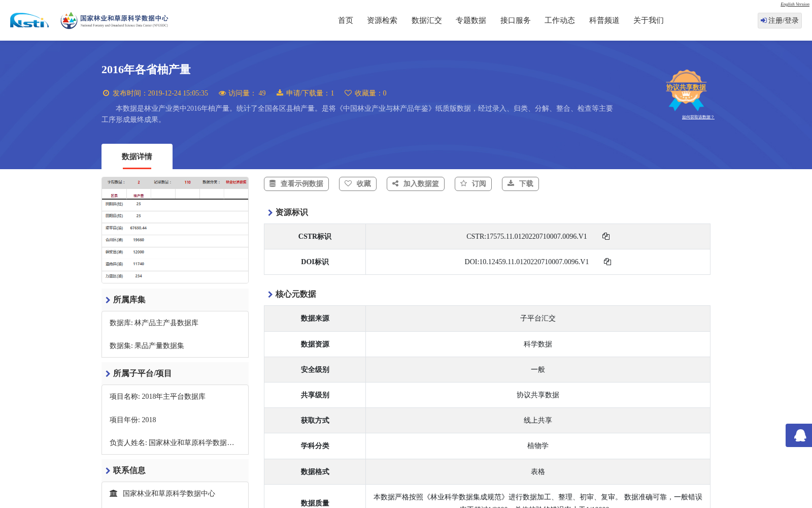812x508 pixels.
Task: Toggle the 联系信息 section chevron
Action: pos(108,471)
